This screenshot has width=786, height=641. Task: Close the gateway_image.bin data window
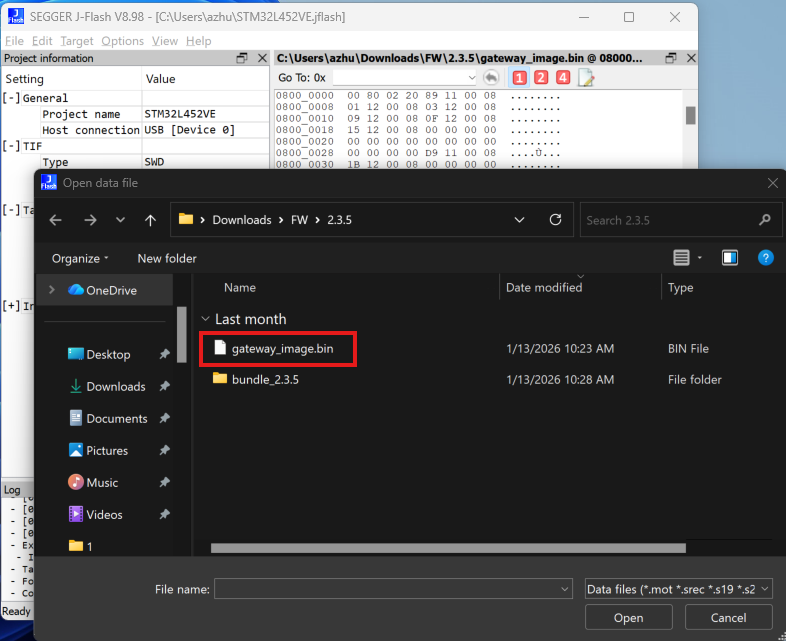[691, 58]
